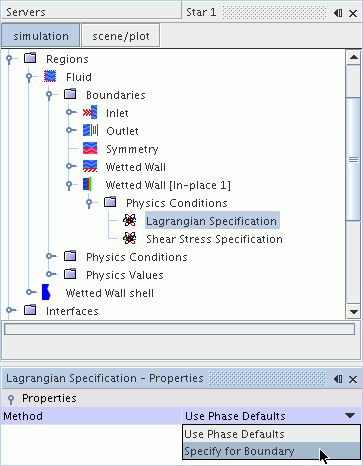Click the Wetted Wall boundary icon
The image size is (363, 466).
tap(90, 167)
